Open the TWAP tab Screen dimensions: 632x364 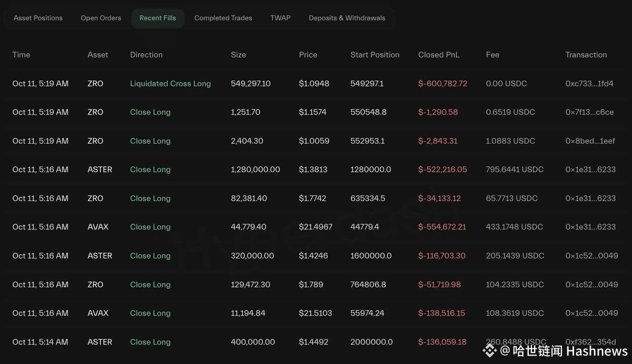point(280,18)
